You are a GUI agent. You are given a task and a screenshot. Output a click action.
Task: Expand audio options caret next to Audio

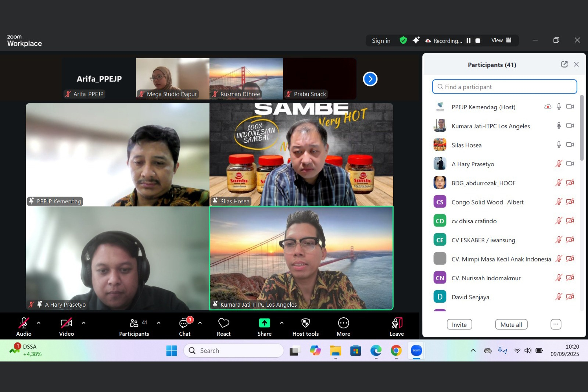(39, 323)
